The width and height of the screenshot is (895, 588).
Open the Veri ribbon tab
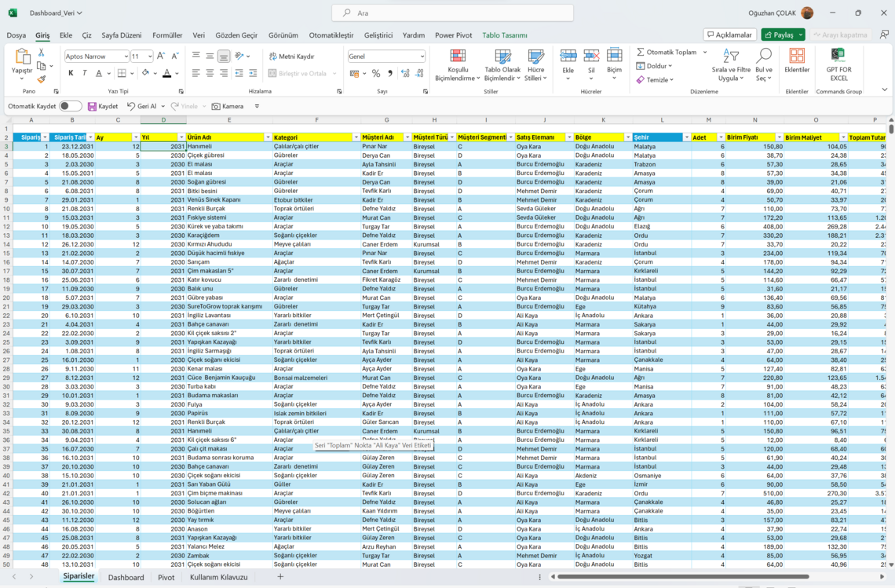click(199, 35)
